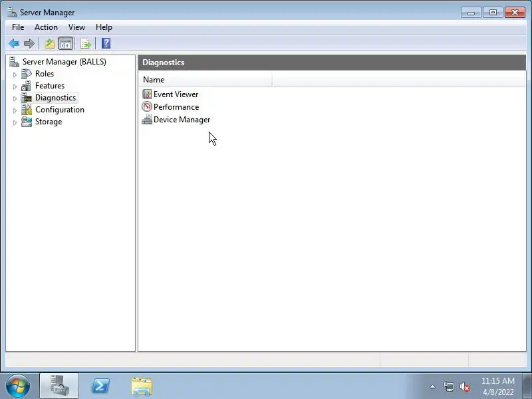The height and width of the screenshot is (399, 532).
Task: Toggle Show/Hide Console Tree button
Action: click(65, 43)
